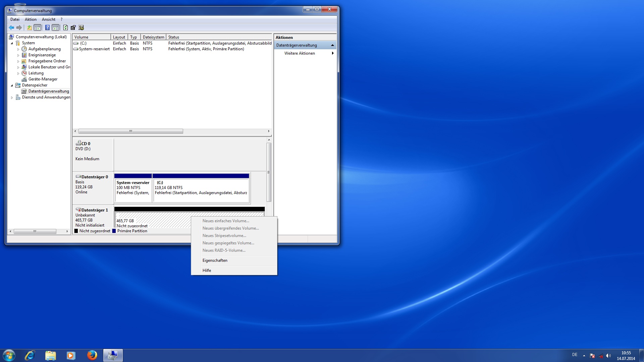Click the Refresh toolbar icon
The width and height of the screenshot is (644, 362).
65,28
